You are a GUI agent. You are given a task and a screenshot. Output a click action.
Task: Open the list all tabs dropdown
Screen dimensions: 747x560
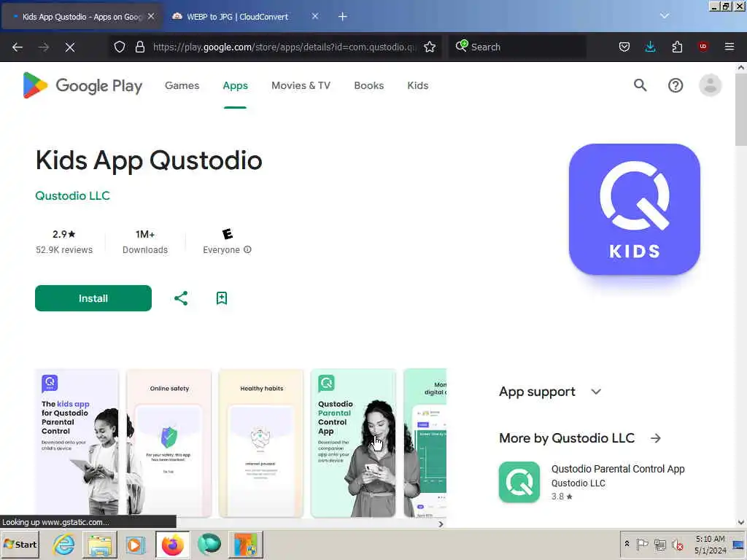click(x=665, y=16)
